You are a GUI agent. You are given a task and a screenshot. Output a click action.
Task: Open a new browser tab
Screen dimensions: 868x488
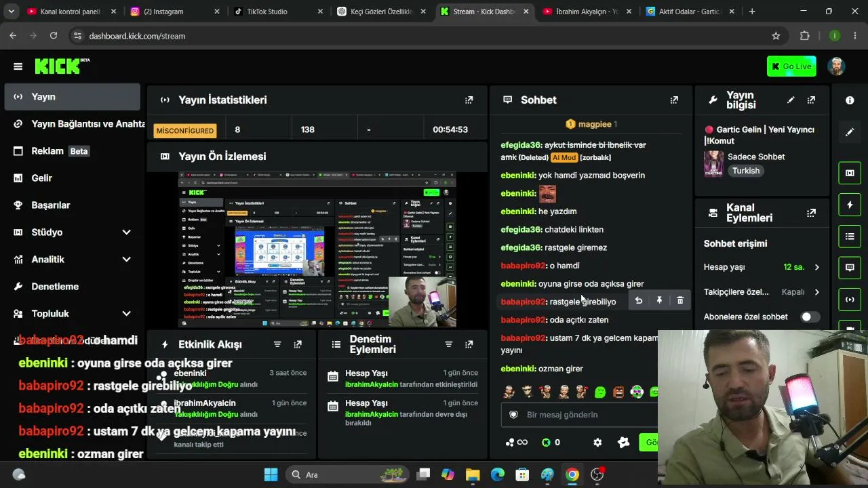[x=752, y=12]
